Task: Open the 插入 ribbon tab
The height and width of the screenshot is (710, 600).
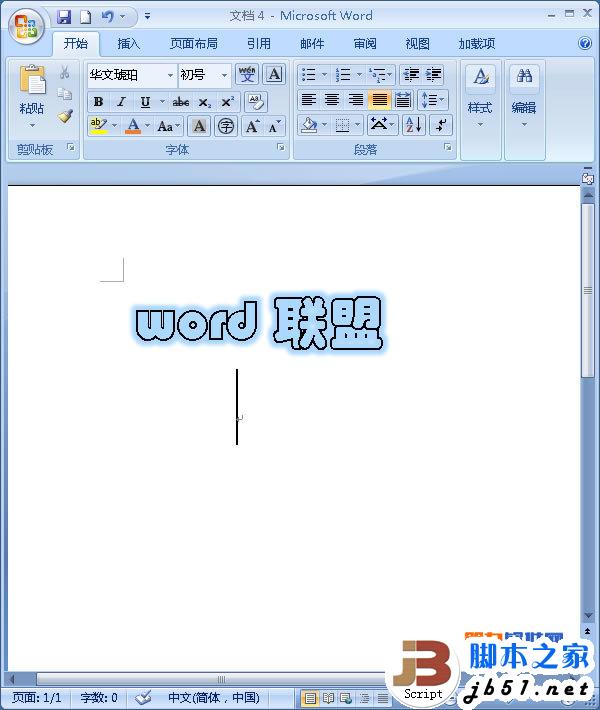Action: [129, 44]
